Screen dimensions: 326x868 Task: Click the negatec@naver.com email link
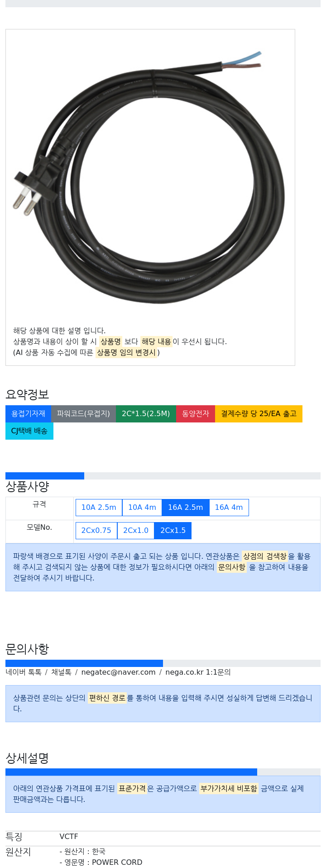coord(118,672)
